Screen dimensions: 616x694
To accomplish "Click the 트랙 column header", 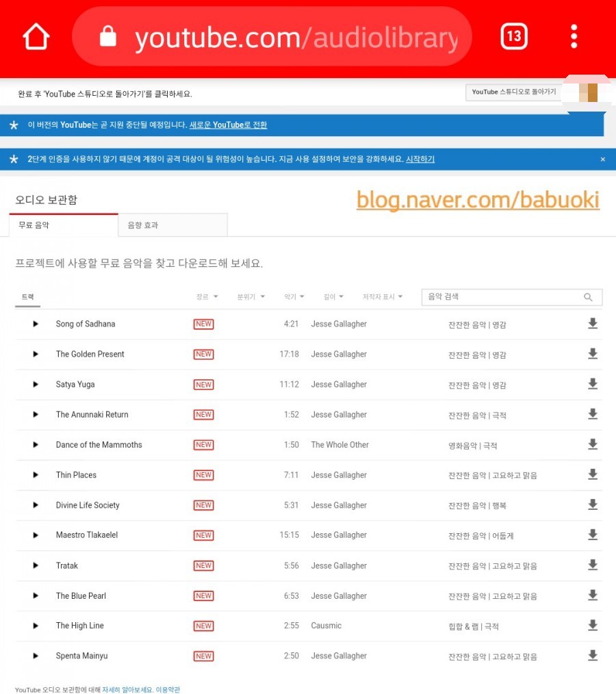I will tap(28, 297).
